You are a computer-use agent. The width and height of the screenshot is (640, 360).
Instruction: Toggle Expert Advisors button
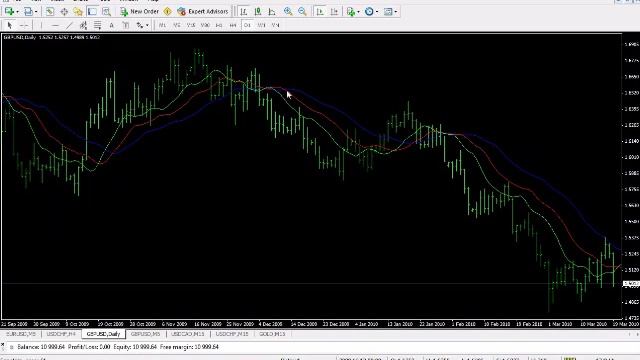202,11
